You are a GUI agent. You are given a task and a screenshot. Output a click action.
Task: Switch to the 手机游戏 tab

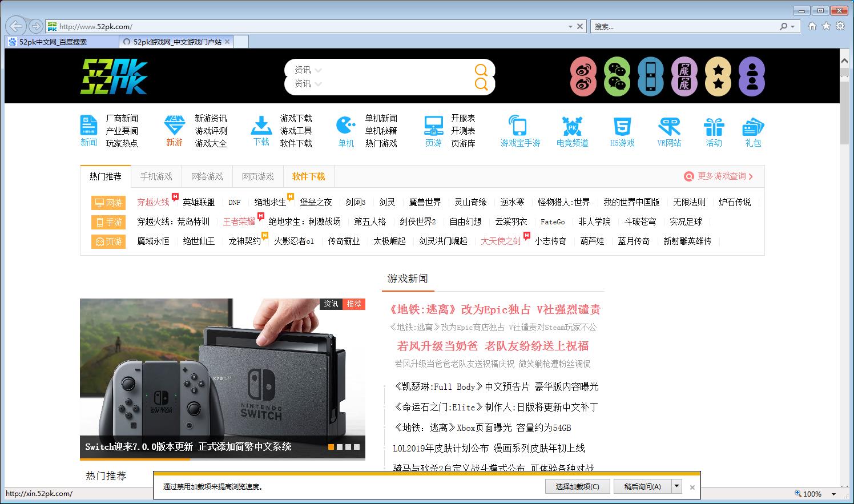[156, 177]
